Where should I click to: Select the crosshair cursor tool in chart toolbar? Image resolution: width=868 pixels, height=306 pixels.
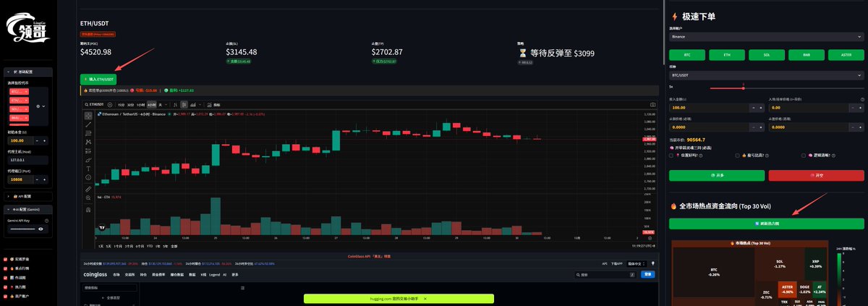(x=88, y=115)
